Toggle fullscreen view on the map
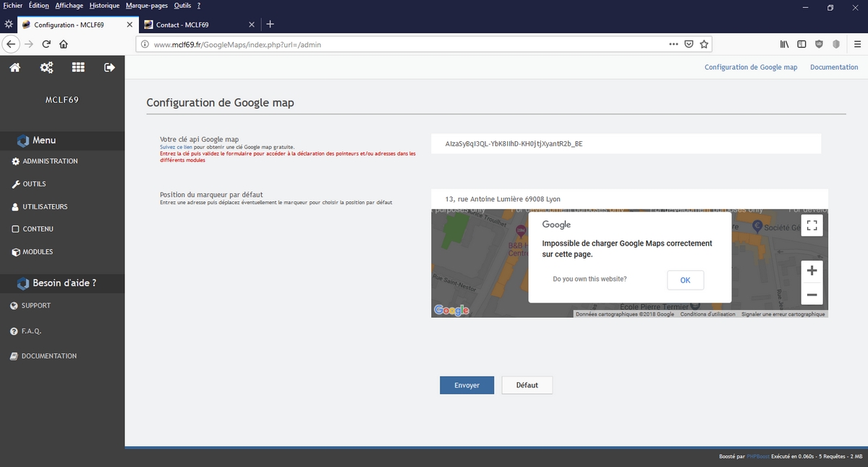 (x=812, y=225)
